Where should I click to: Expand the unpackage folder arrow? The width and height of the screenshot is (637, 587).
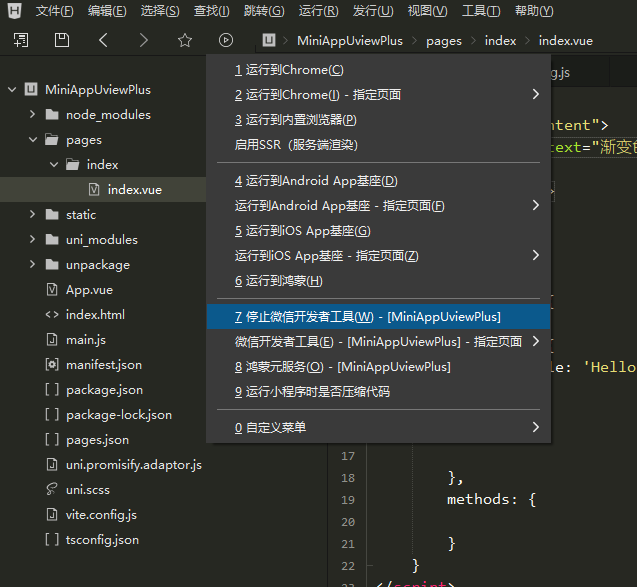tap(32, 264)
